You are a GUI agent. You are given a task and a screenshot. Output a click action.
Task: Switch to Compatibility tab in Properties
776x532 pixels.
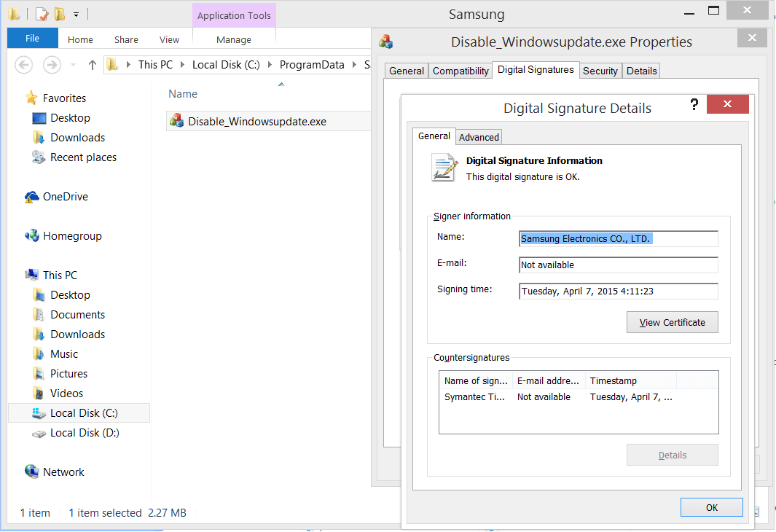[460, 71]
